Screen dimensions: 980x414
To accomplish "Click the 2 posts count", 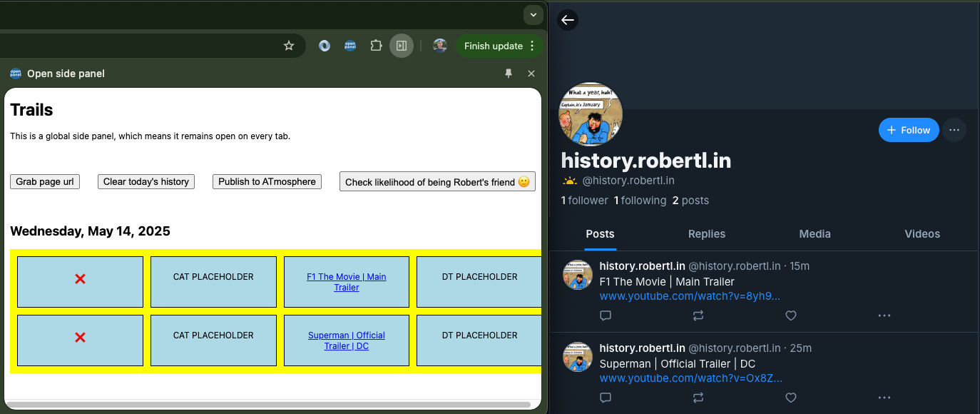I will [690, 201].
